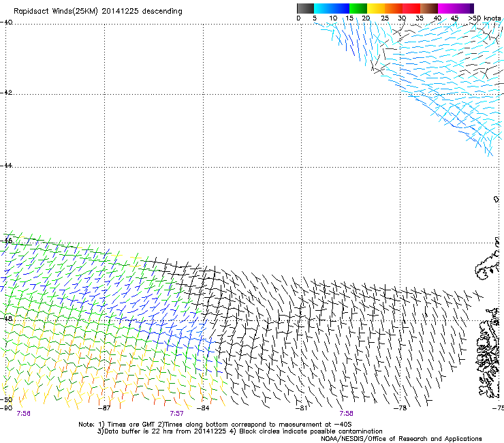The height and width of the screenshot is (443, 504).
Task: Click the purple 7:56 time stamp
Action: (23, 414)
